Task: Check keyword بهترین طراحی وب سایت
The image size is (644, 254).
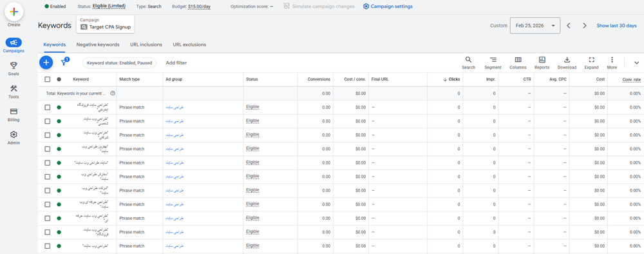Action: point(47,149)
